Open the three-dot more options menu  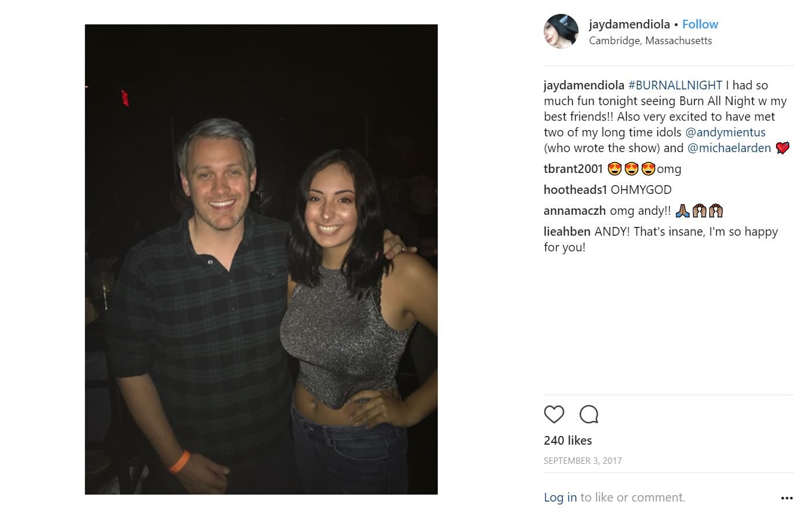tap(786, 498)
